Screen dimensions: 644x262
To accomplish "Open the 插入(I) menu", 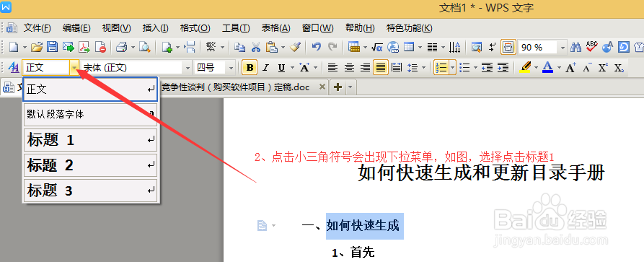I will [x=155, y=28].
